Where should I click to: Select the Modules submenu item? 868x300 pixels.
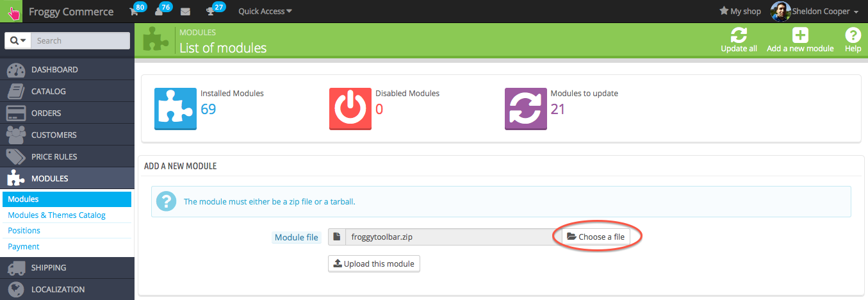coord(67,199)
